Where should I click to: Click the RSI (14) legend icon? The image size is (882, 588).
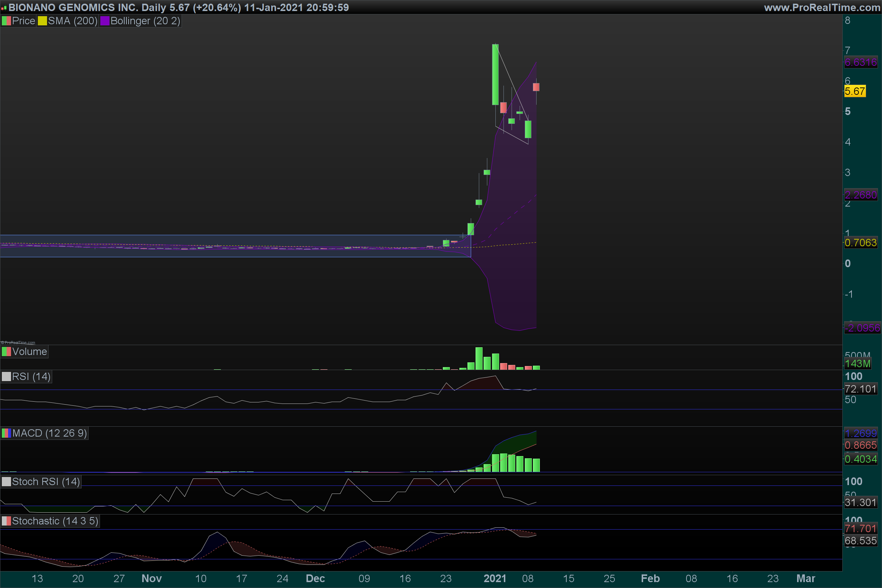point(6,376)
